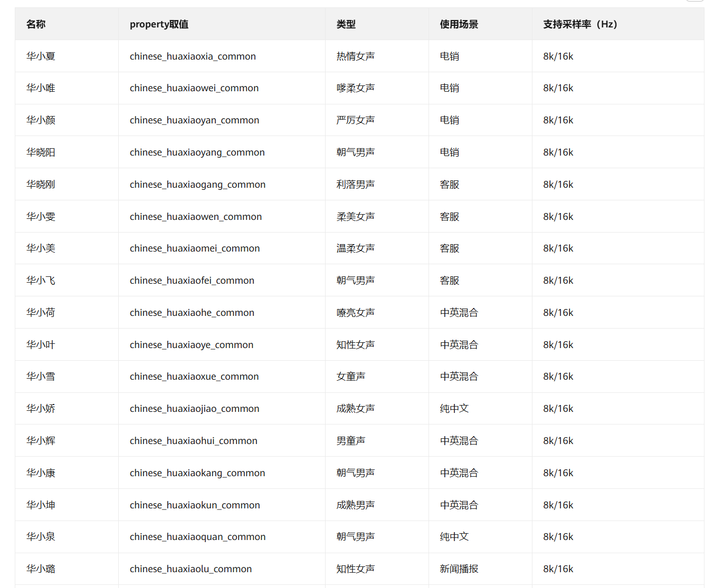The height and width of the screenshot is (588, 714).
Task: Click 纯中文 in the 华小泉 row
Action: (454, 537)
